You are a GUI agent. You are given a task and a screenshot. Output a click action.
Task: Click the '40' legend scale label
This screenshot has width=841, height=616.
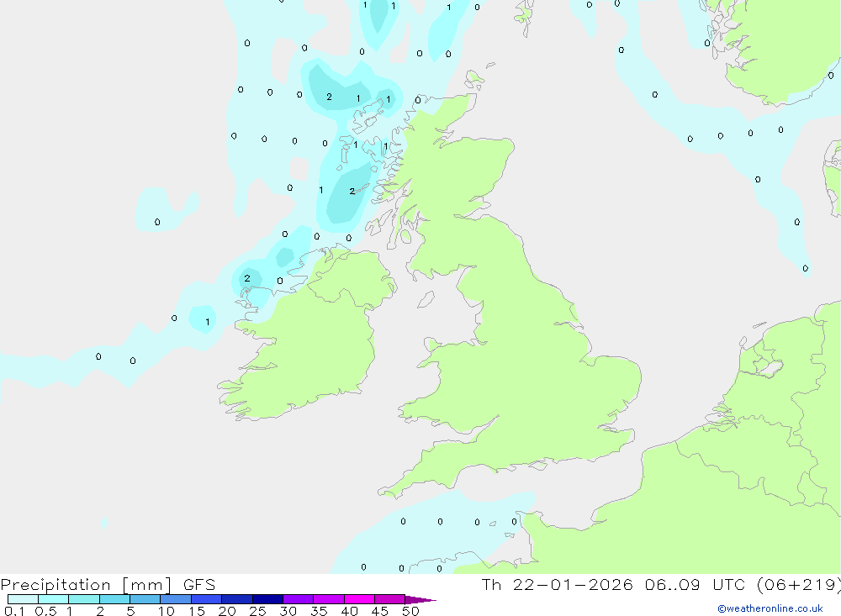349,611
